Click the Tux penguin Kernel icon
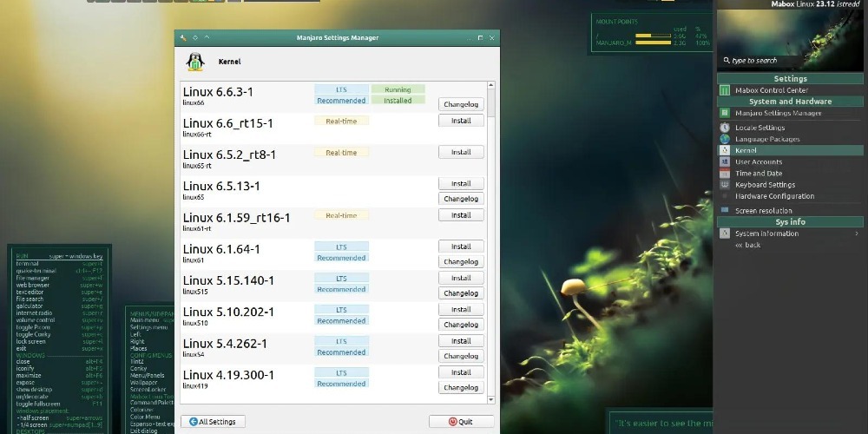This screenshot has width=868, height=434. pyautogui.click(x=195, y=62)
